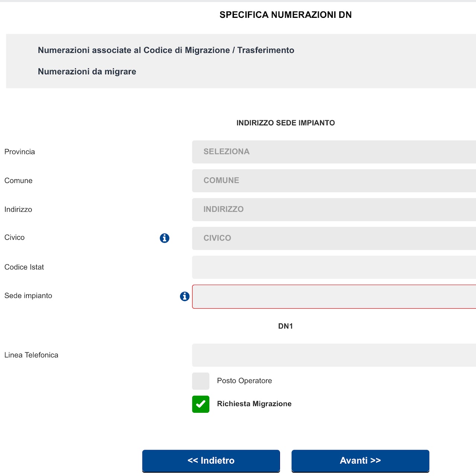The image size is (476, 476).
Task: Click the DN1 section heading
Action: (x=285, y=326)
